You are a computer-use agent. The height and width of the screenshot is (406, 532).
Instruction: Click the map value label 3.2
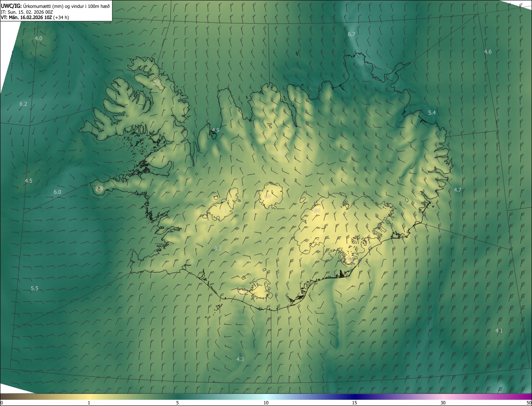[x=218, y=248]
